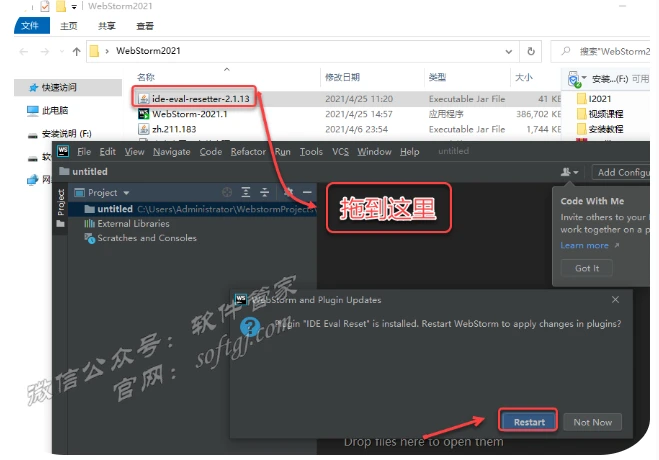659x460 pixels.
Task: Click the Not Now button
Action: coord(592,421)
